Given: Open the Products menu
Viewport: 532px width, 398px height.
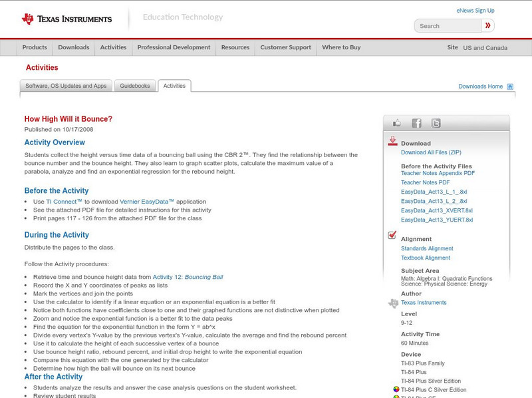Looking at the screenshot, I should coord(35,47).
